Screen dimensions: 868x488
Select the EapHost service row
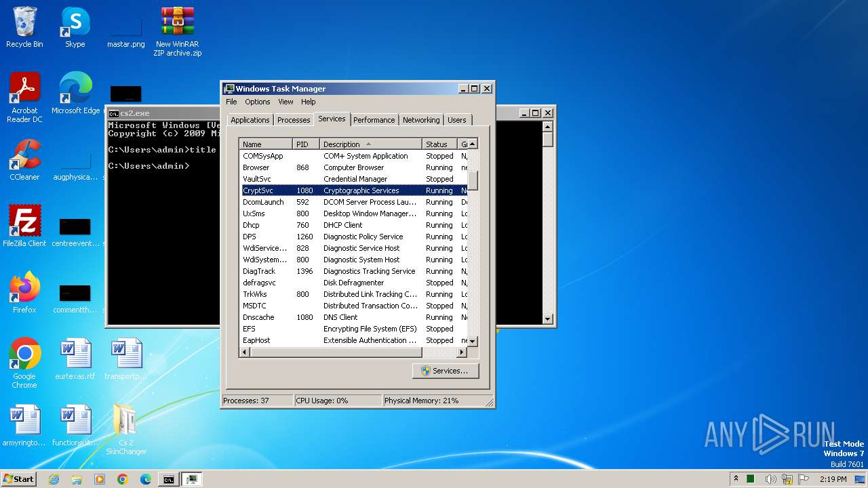pyautogui.click(x=354, y=340)
